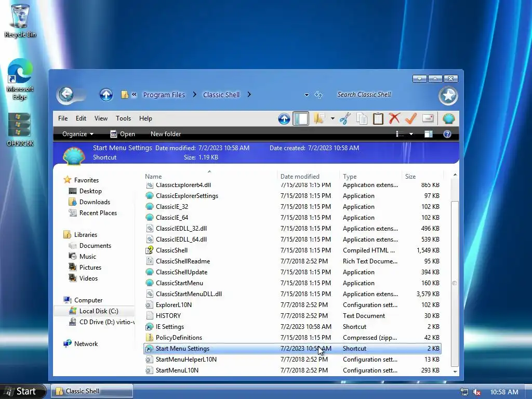Open the Edit menu
532x399 pixels.
81,118
